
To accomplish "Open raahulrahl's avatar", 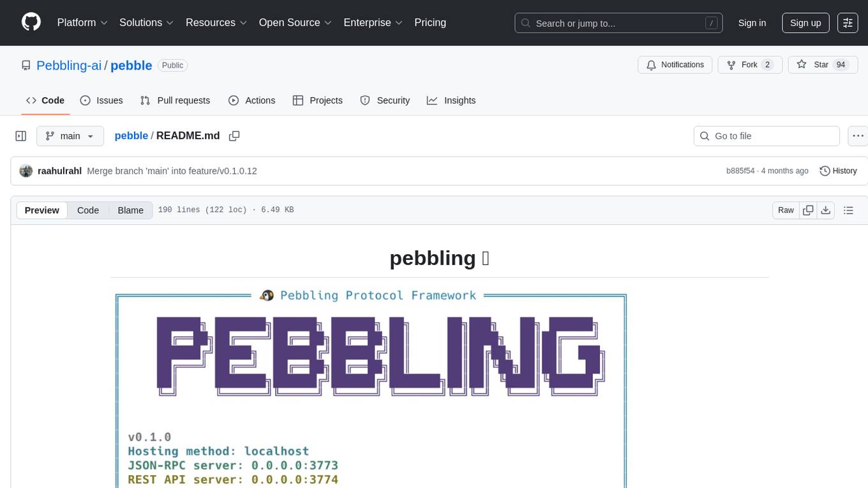I will pos(26,171).
